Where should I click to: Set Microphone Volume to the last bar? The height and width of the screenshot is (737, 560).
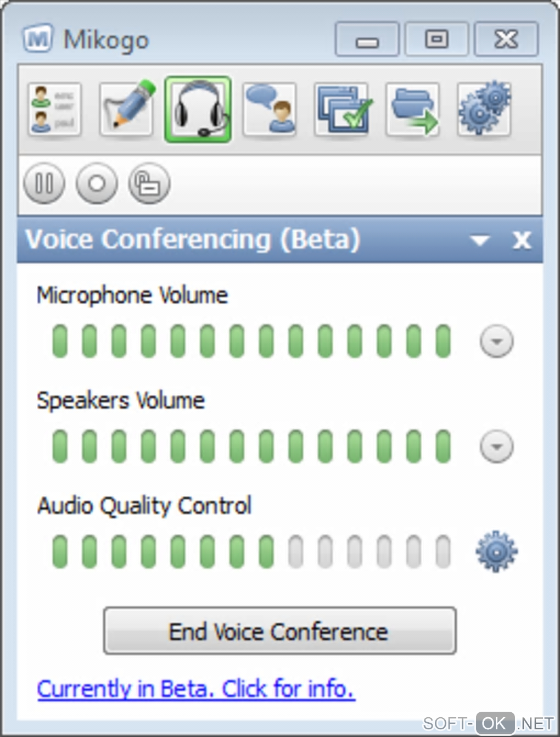pos(443,341)
